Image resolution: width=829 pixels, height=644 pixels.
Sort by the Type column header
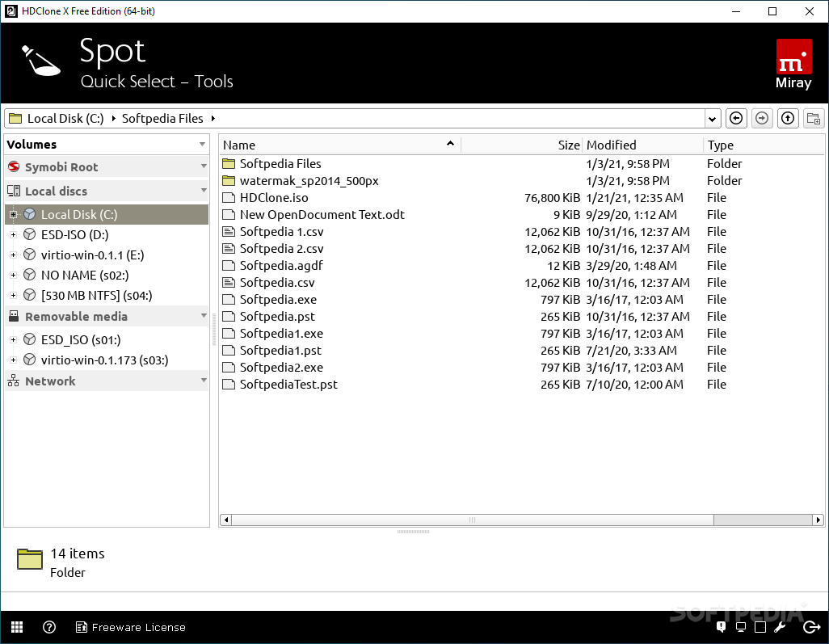[x=764, y=145]
